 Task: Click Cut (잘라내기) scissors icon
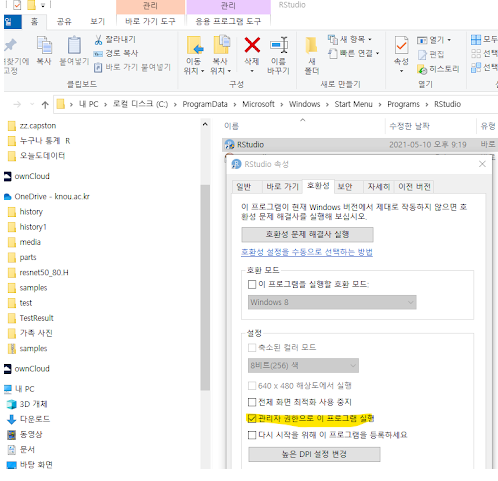coord(98,40)
